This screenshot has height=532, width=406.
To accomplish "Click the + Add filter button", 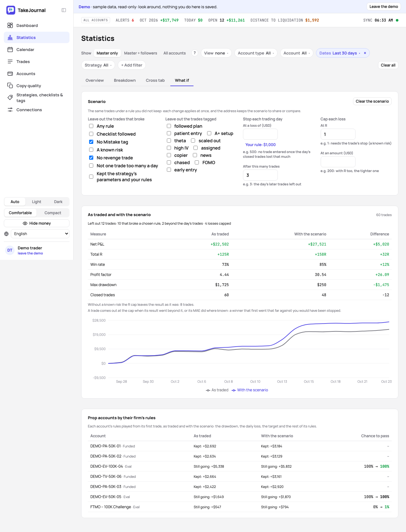I will click(132, 65).
